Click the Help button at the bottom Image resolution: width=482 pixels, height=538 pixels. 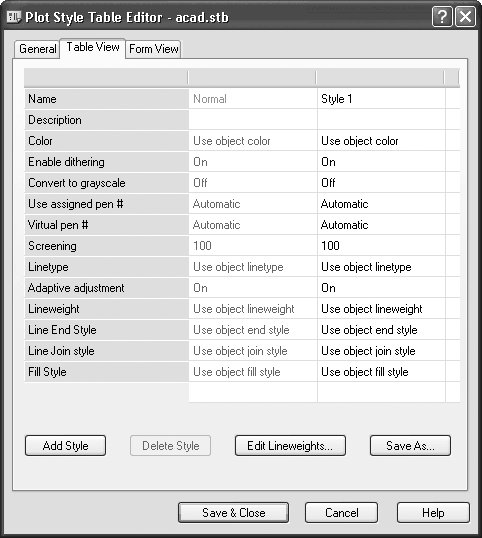point(433,513)
